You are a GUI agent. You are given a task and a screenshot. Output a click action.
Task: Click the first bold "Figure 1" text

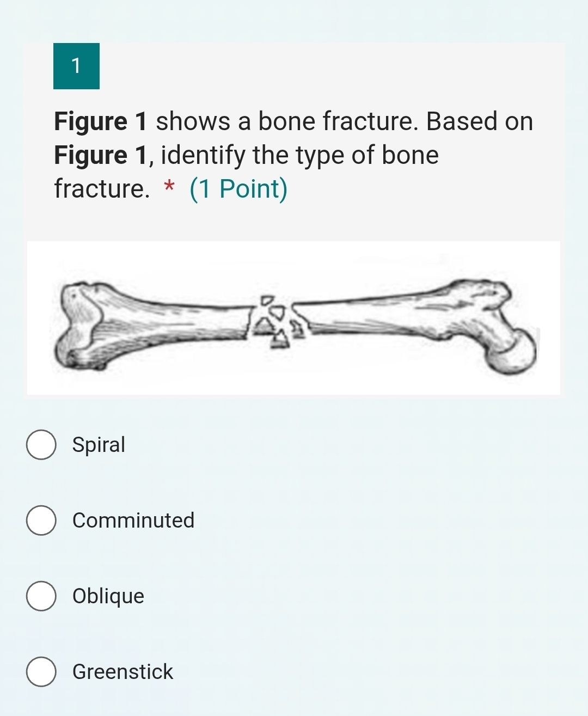pos(101,121)
